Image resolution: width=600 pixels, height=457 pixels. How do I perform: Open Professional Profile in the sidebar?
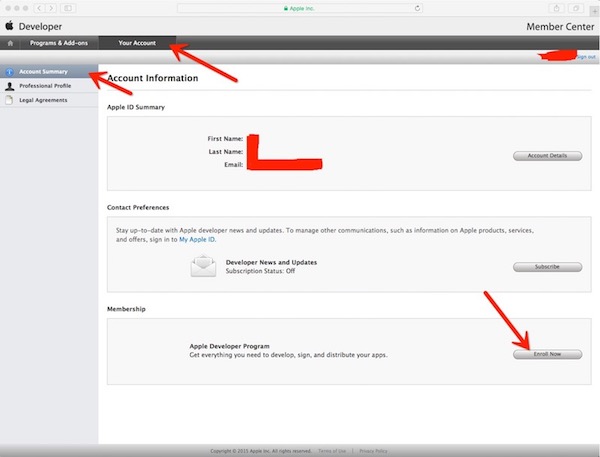(x=47, y=87)
